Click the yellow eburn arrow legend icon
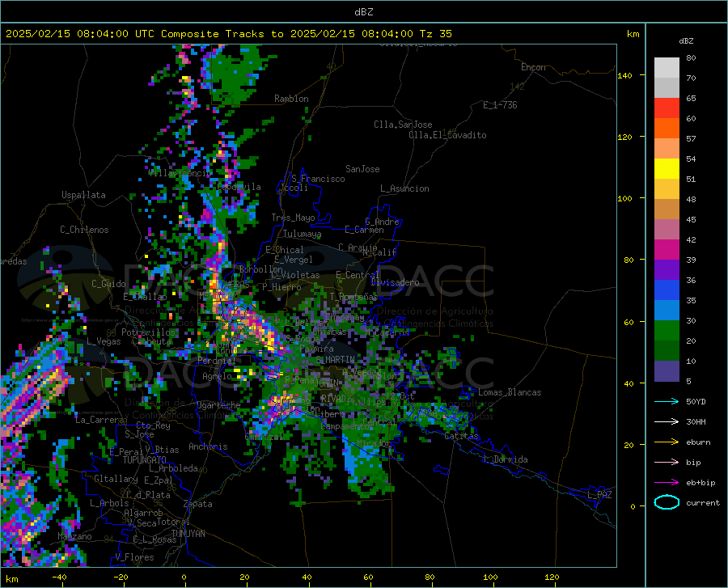Image resolution: width=728 pixels, height=588 pixels. click(x=667, y=442)
